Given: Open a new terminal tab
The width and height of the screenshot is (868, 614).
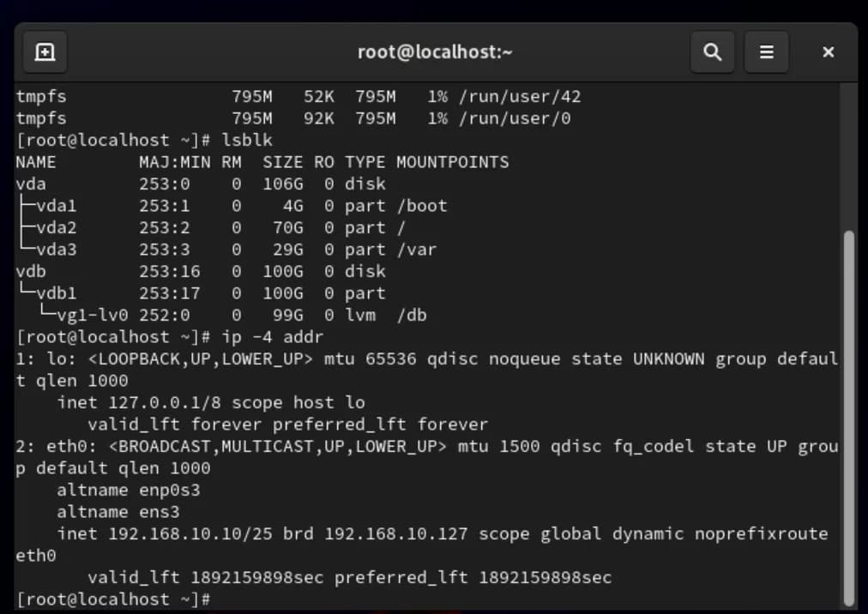Looking at the screenshot, I should click(45, 52).
